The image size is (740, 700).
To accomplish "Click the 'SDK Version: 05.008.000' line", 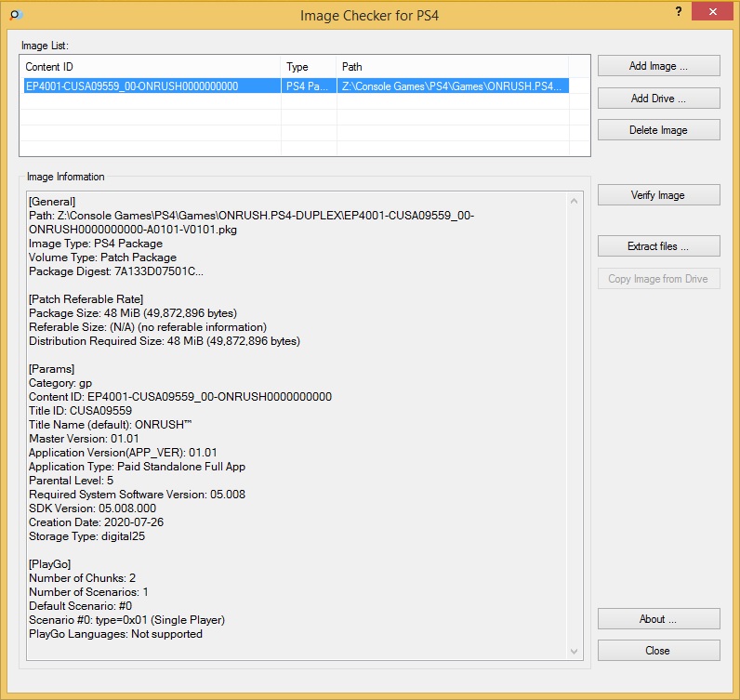I will (93, 508).
